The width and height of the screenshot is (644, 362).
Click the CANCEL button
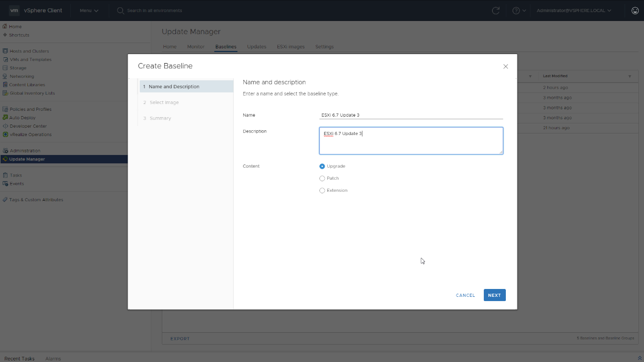tap(465, 295)
